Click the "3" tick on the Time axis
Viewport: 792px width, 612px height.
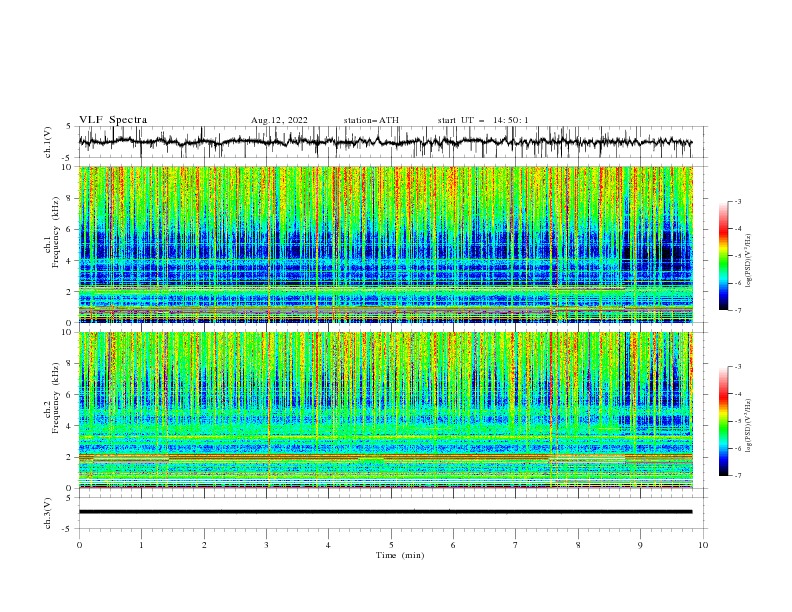pos(266,545)
